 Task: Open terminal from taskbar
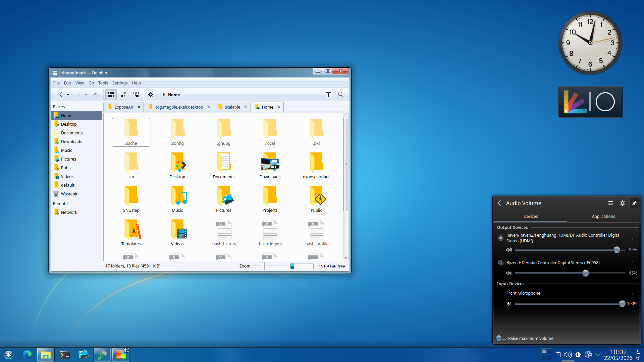point(64,355)
